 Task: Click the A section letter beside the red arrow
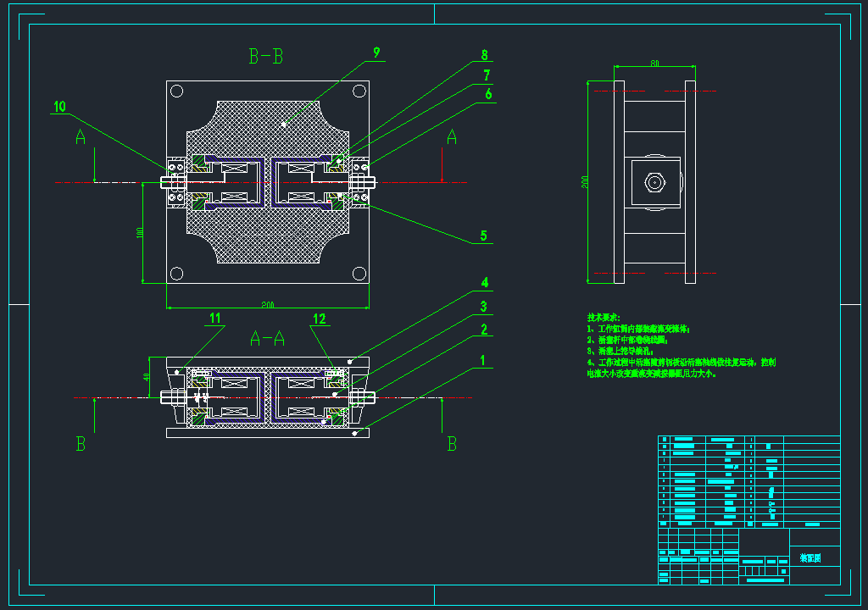[x=452, y=136]
